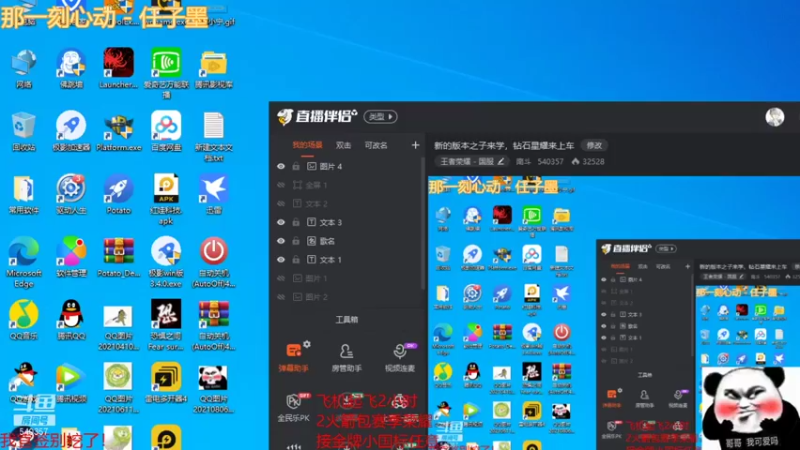Open 视频连麦 microphone tool
800x450 pixels.
399,358
